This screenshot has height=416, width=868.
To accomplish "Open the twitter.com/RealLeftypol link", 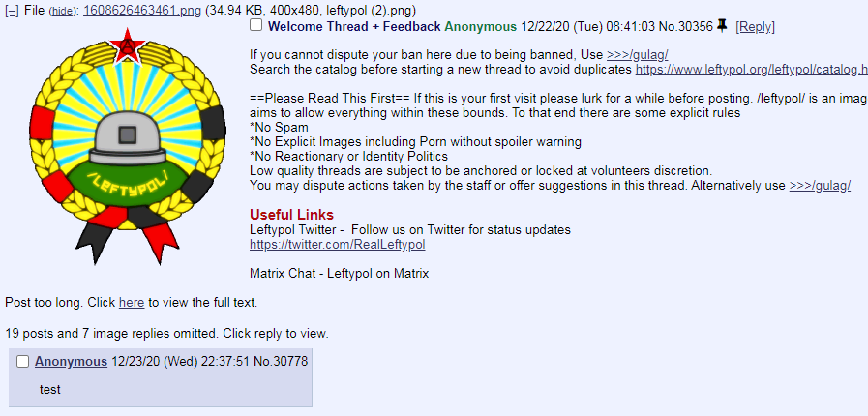I will [337, 245].
